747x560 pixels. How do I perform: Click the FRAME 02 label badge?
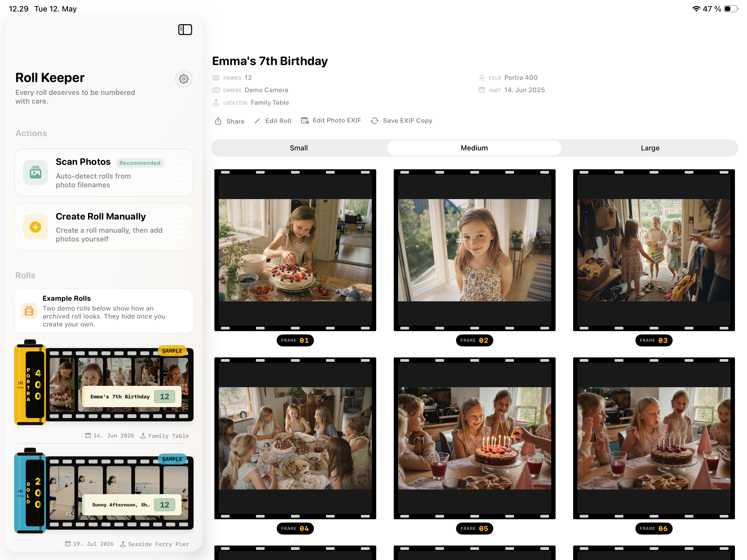tap(474, 340)
